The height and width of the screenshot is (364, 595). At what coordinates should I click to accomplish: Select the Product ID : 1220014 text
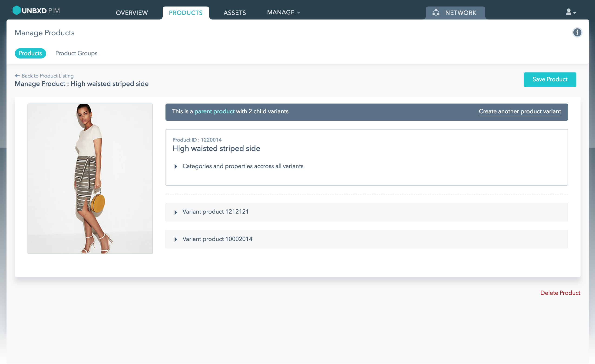197,140
